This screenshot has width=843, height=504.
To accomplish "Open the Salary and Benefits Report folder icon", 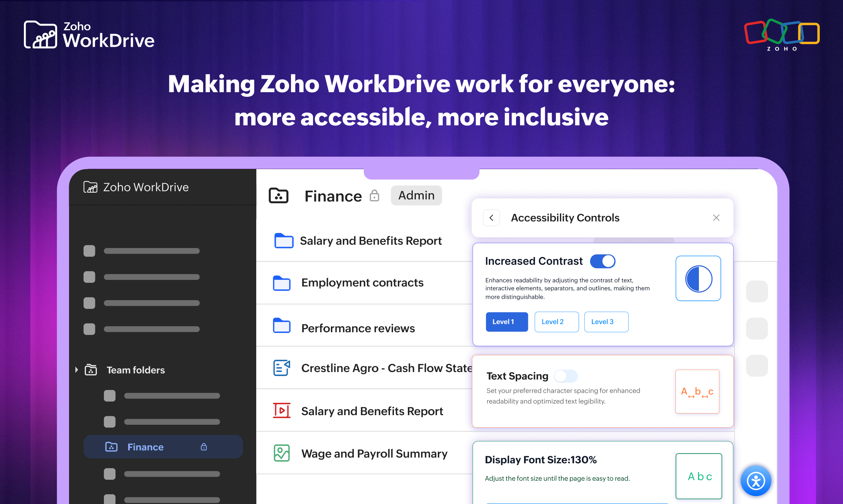I will (283, 241).
